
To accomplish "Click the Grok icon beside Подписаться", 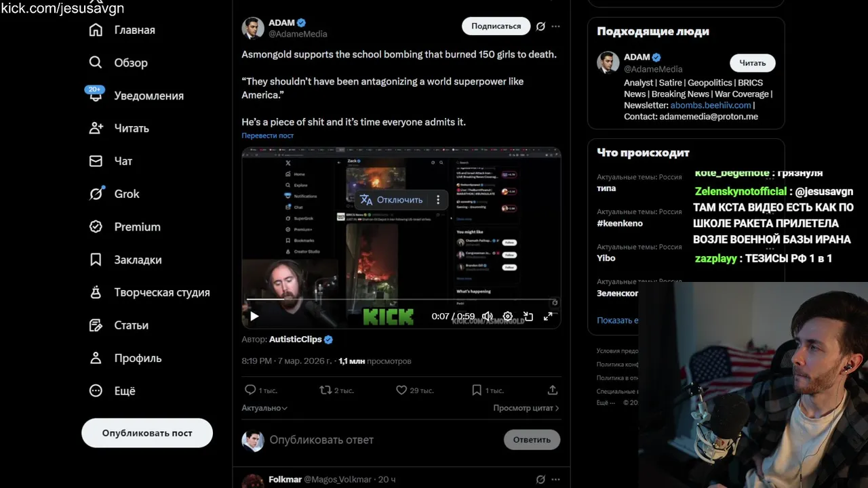I will [540, 26].
